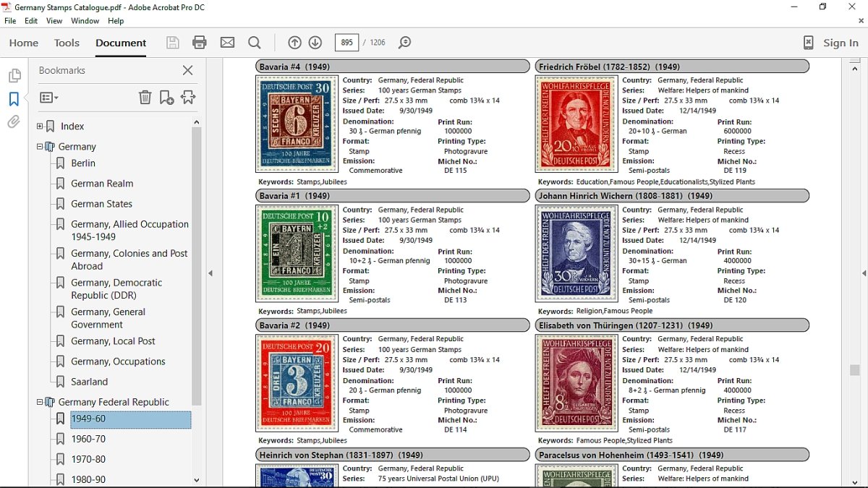
Task: Expand the Index bookmark node
Action: [x=40, y=126]
